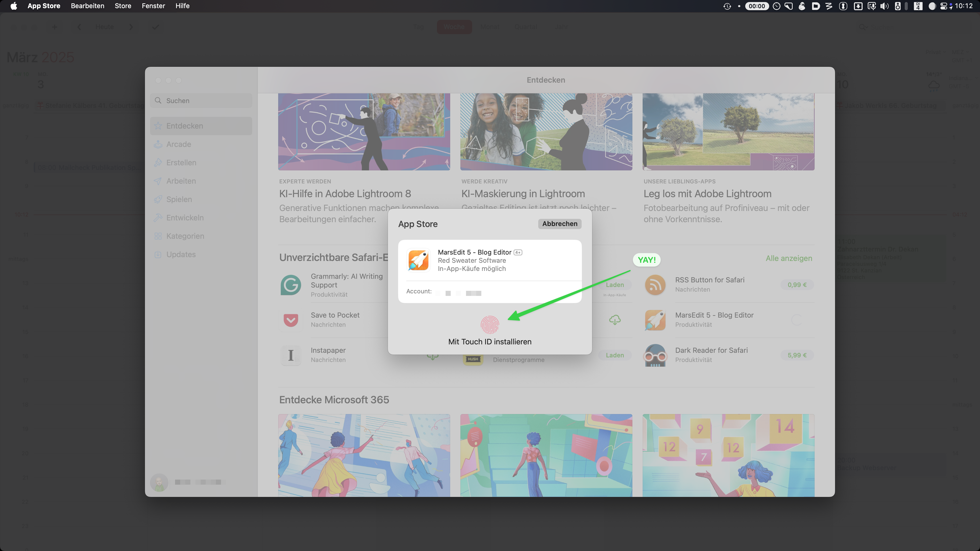Click the Alle anzeigen link
980x551 pixels.
click(789, 258)
